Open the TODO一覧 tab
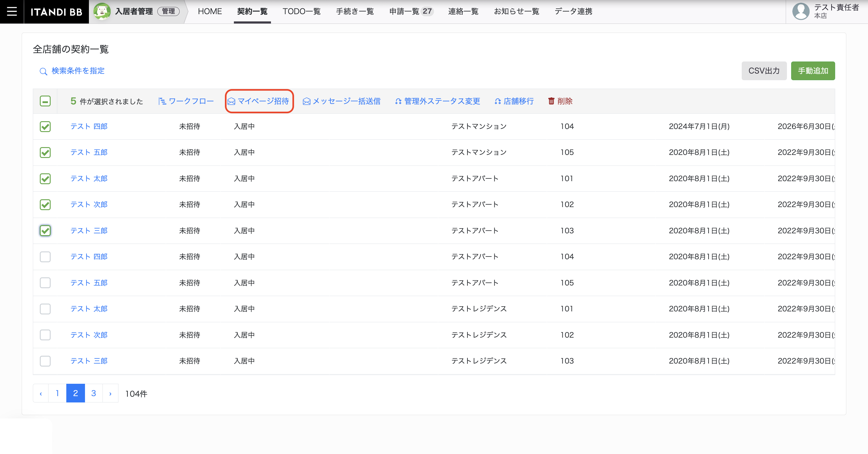The width and height of the screenshot is (868, 454). click(x=301, y=11)
